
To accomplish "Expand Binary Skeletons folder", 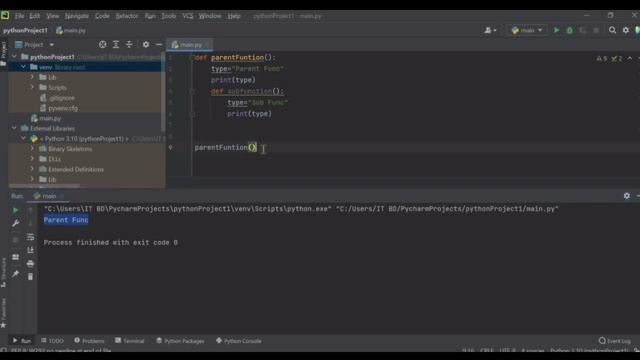I will point(32,149).
